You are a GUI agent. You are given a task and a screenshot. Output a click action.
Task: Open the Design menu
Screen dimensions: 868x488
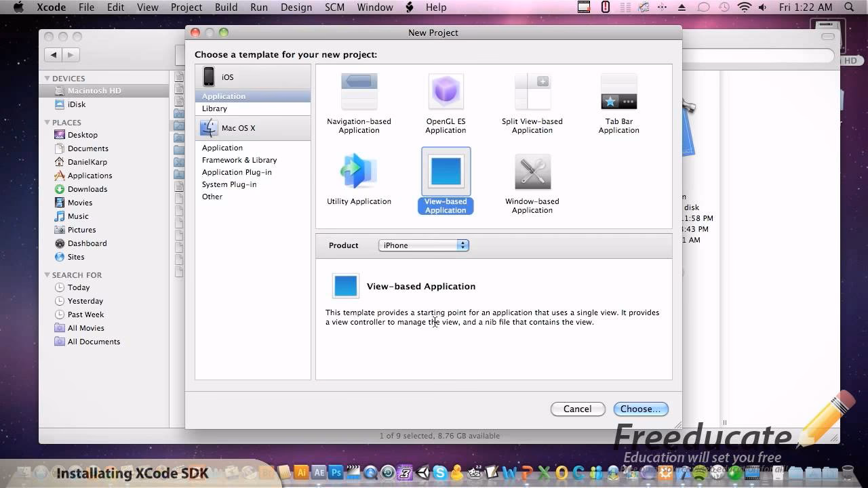click(296, 7)
